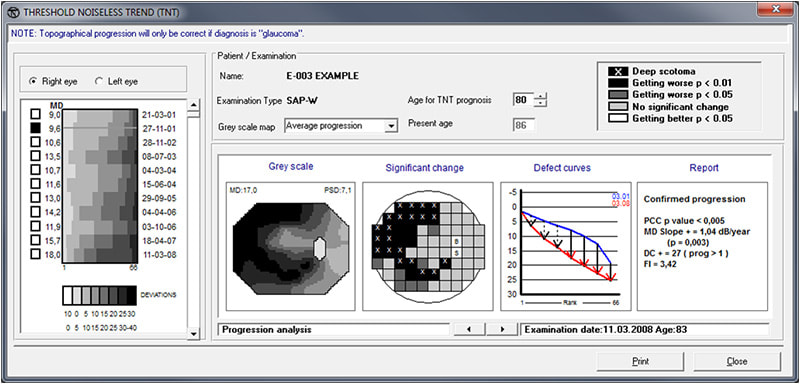Tick the checkbox for exam MD 13,5
Image resolution: width=800 pixels, height=384 pixels.
[36, 155]
